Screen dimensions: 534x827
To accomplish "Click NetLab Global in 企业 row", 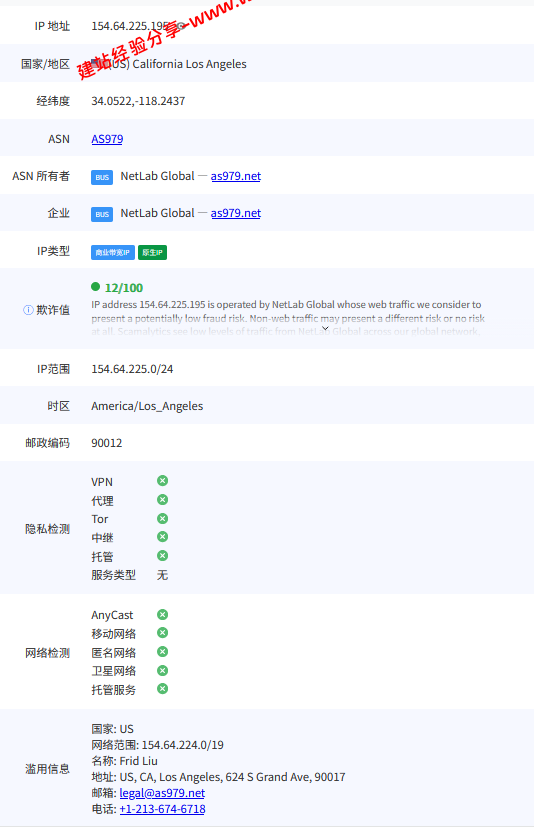I will click(x=157, y=213).
